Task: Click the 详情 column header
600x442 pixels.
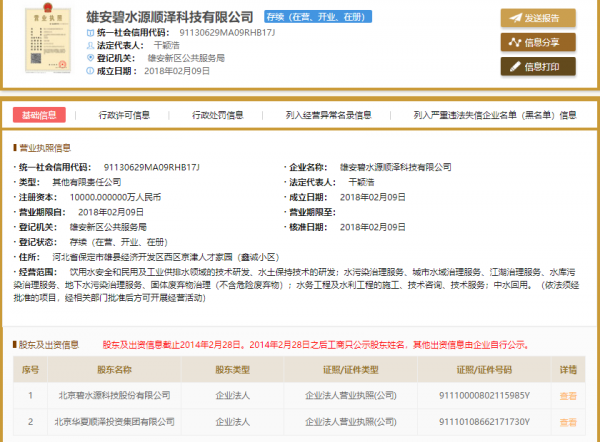Action: tap(568, 370)
